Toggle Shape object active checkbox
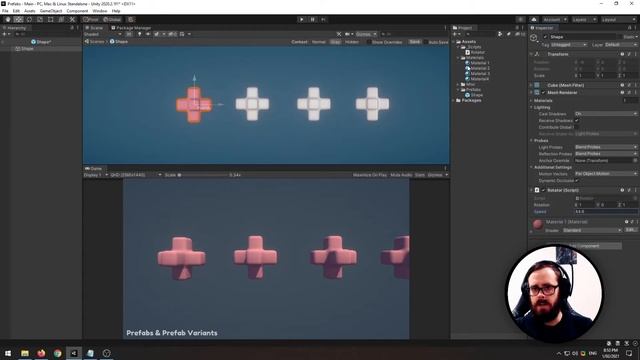640x360 pixels. (x=545, y=37)
